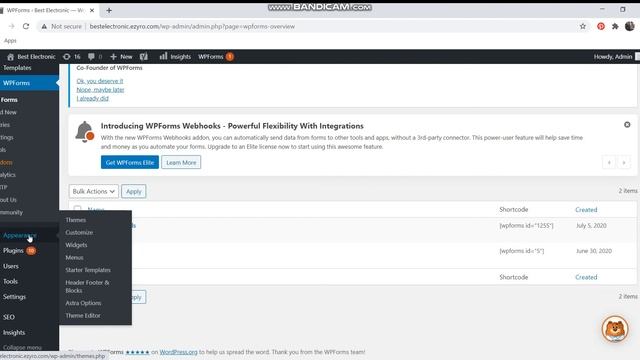640x360 pixels.
Task: Open Widgets in the Appearance submenu
Action: (x=76, y=245)
